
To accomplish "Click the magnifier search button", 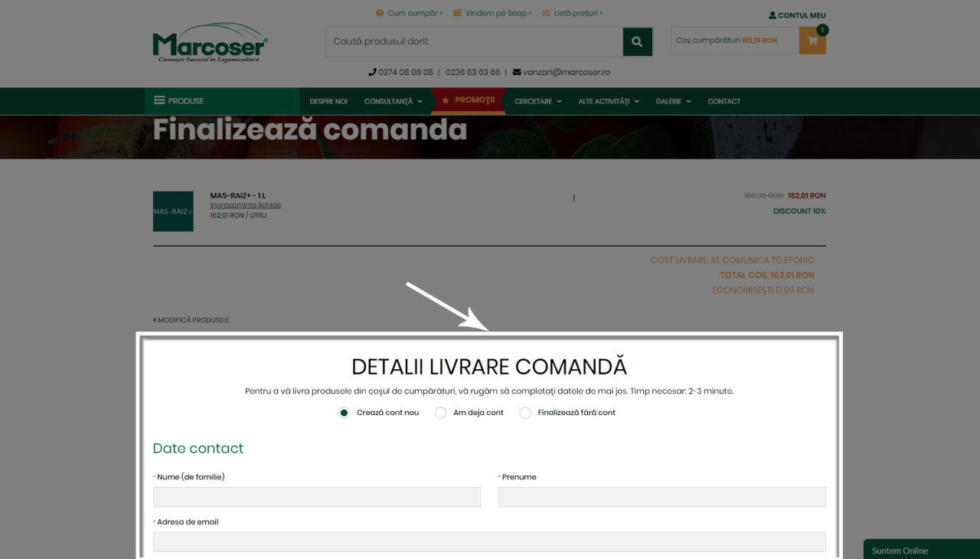I will (x=637, y=41).
